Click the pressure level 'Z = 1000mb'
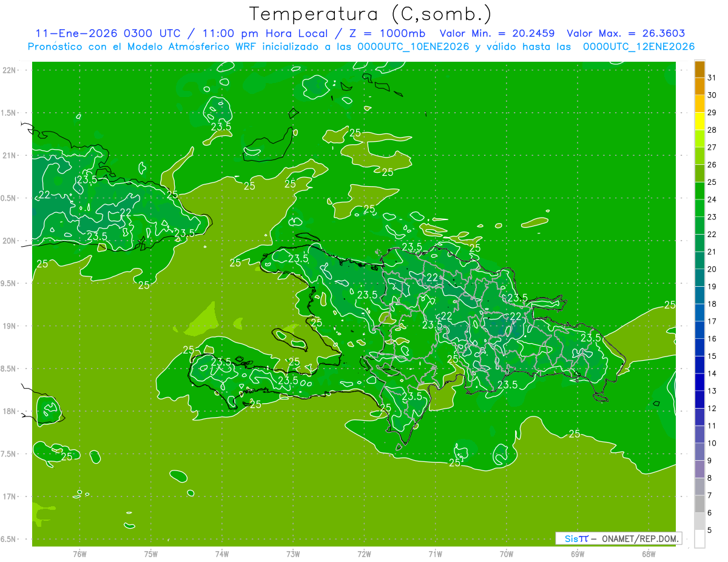728x562 pixels. tap(387, 34)
